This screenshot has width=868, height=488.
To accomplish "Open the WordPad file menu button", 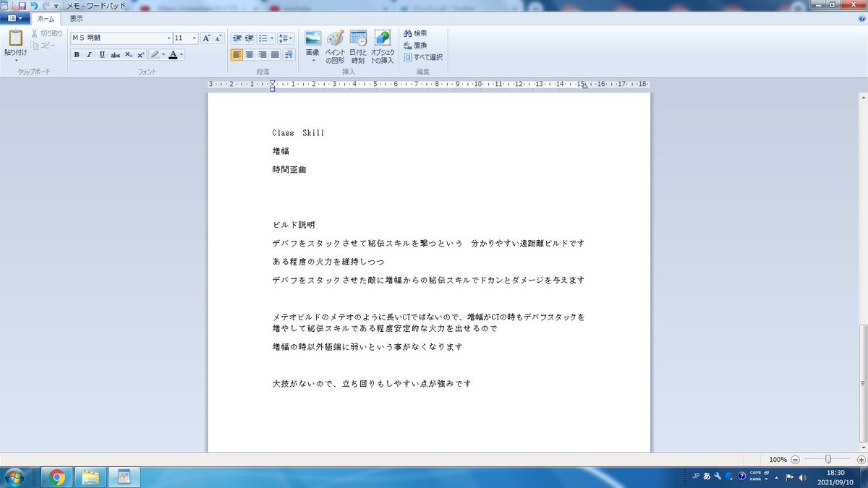I will [15, 18].
